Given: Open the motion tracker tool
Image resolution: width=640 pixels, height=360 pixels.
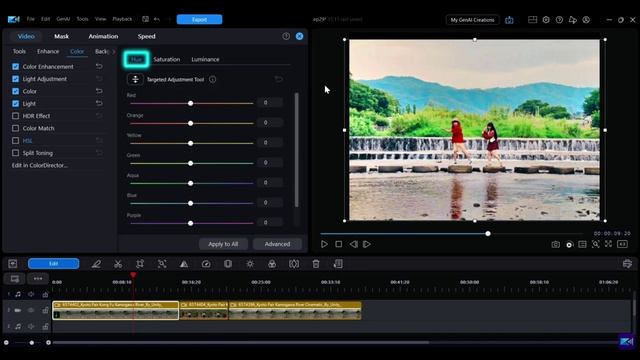Looking at the screenshot, I should coord(162,264).
